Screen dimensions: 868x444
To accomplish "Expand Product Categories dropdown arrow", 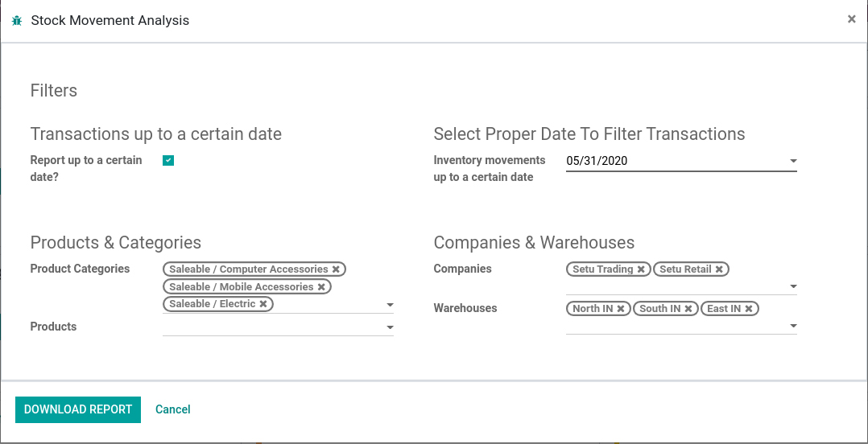I will click(x=390, y=305).
